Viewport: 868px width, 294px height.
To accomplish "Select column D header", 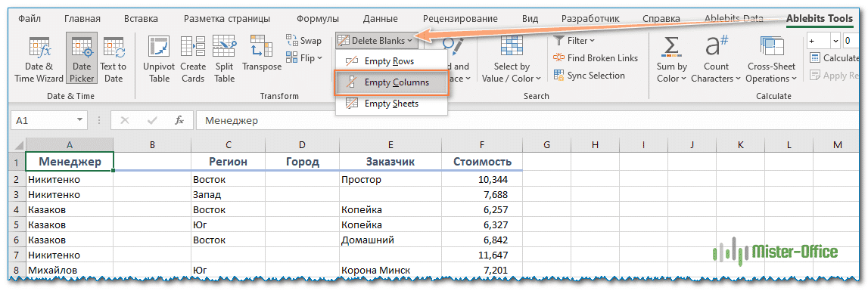I will pyautogui.click(x=302, y=145).
